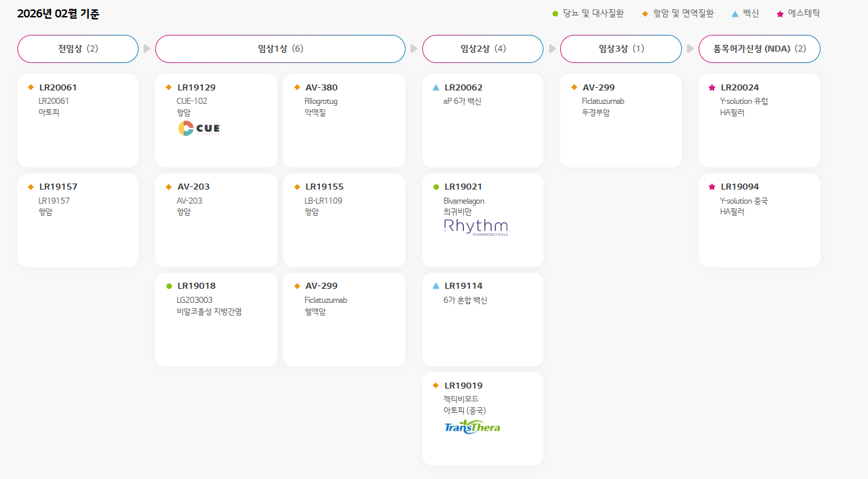Click the pink star icon beside LR19094
The width and height of the screenshot is (868, 479).
[712, 187]
